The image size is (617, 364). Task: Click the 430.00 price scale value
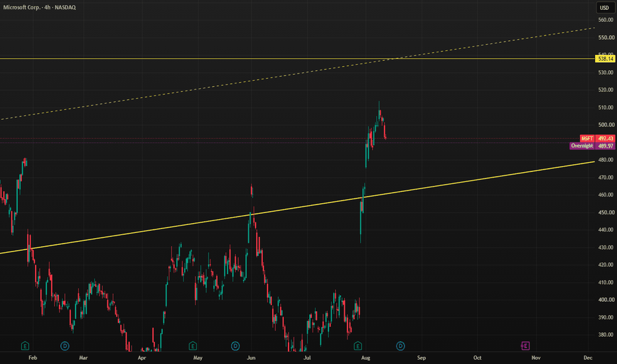[x=606, y=248]
